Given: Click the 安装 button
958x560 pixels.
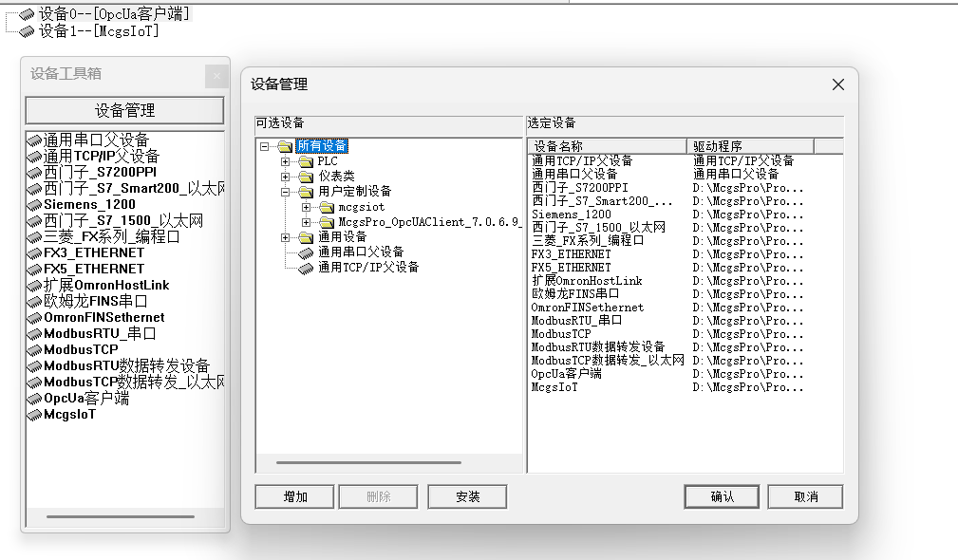Looking at the screenshot, I should [x=467, y=497].
